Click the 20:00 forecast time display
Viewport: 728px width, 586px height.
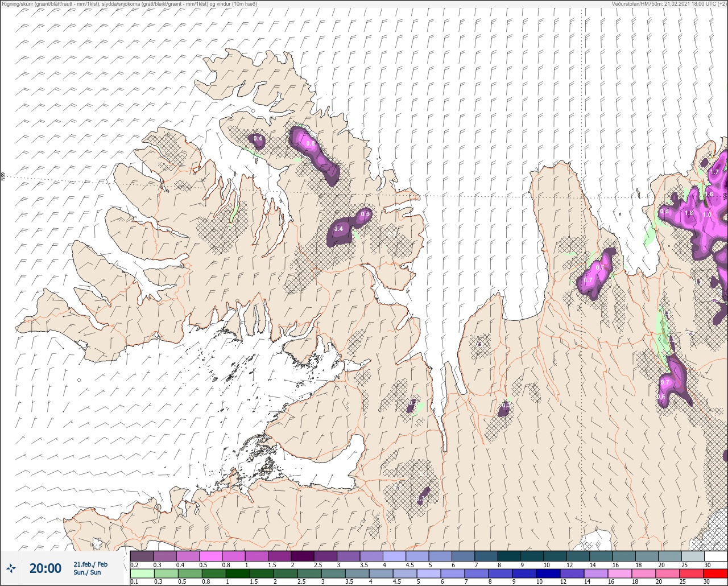point(45,568)
